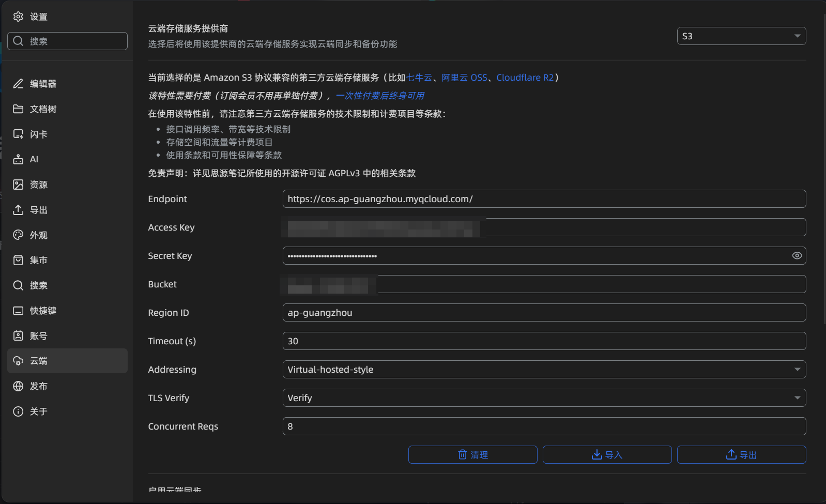Click the Endpoint URL input field
Viewport: 826px width, 504px height.
[544, 199]
